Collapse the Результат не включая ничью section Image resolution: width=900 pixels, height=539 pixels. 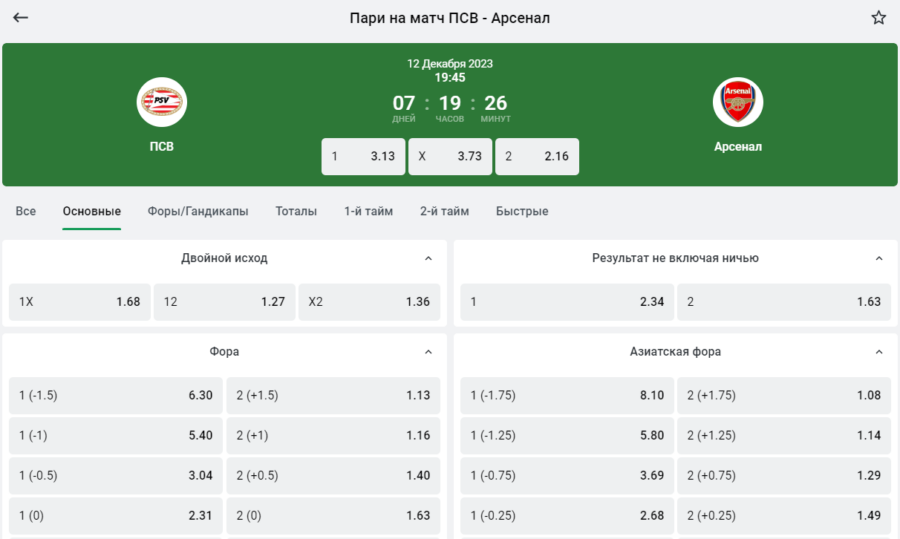[879, 258]
